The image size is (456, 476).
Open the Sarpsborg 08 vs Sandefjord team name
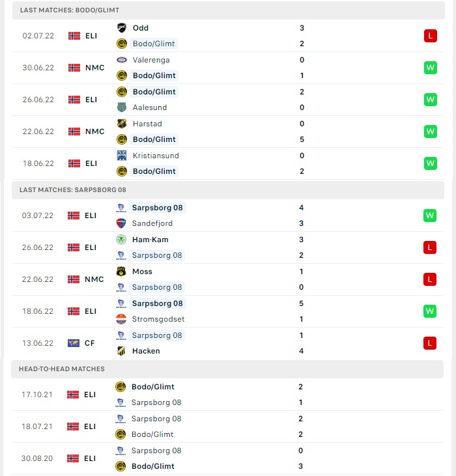(157, 208)
